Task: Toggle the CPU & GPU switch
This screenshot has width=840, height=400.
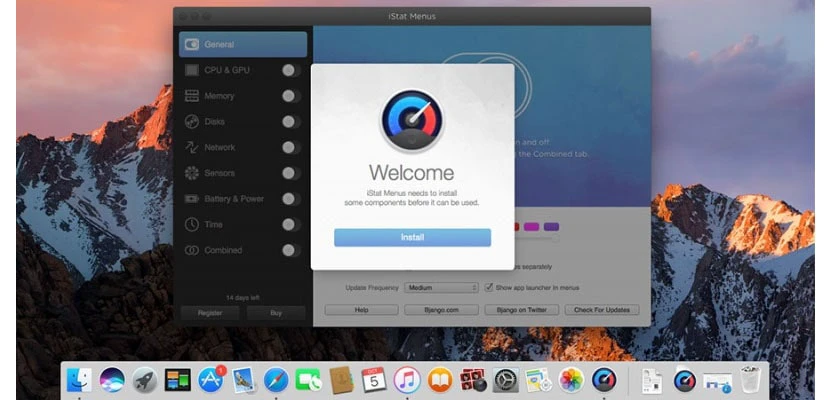Action: [x=291, y=70]
